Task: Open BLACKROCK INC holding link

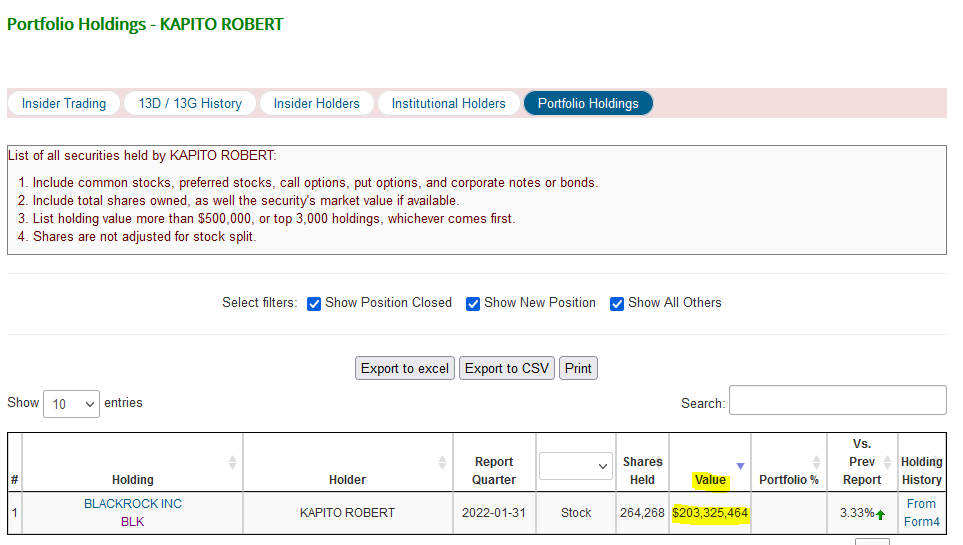Action: tap(133, 504)
